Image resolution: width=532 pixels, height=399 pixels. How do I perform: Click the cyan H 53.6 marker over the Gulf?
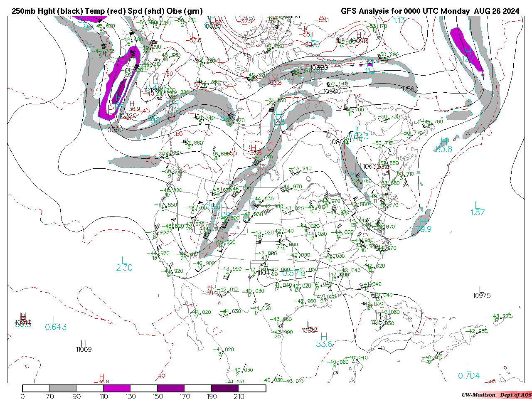click(324, 340)
